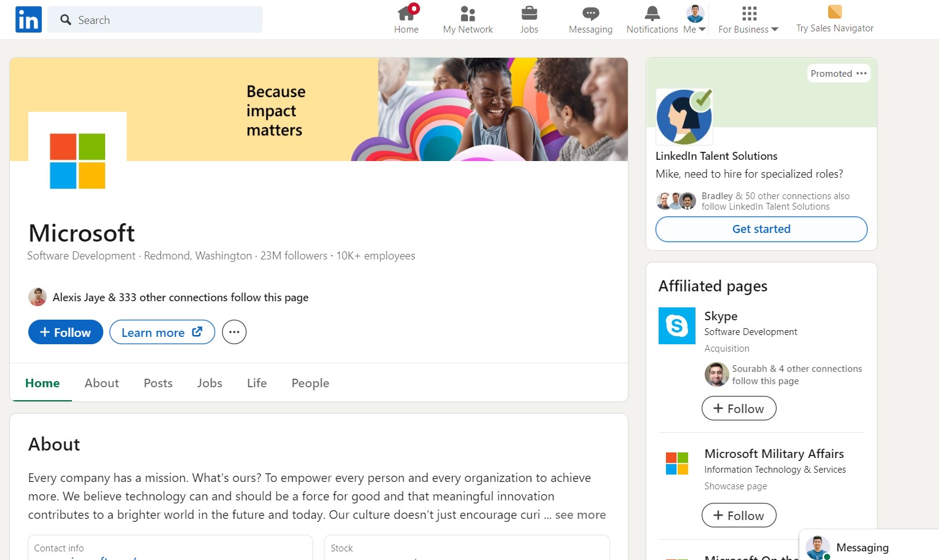Click the For Business grid icon

click(x=749, y=13)
